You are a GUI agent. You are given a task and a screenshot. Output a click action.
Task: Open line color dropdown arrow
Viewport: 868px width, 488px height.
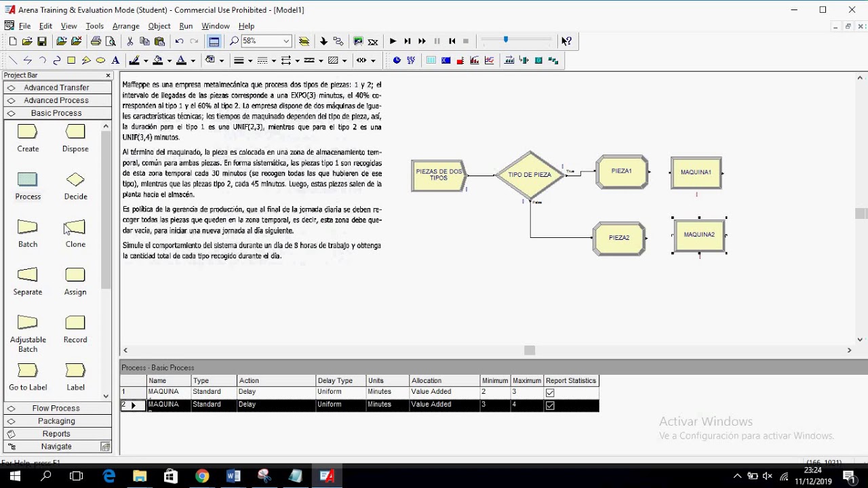pyautogui.click(x=146, y=60)
